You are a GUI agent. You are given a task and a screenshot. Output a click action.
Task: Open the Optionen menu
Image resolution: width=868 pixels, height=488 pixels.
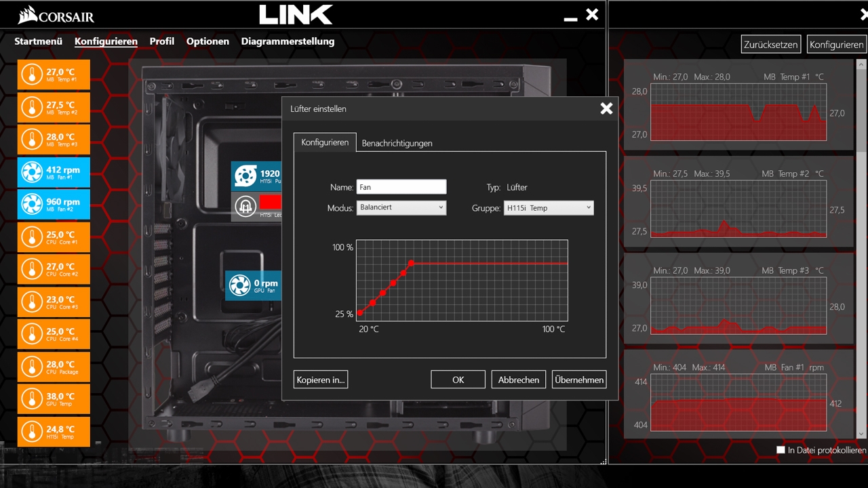point(208,41)
